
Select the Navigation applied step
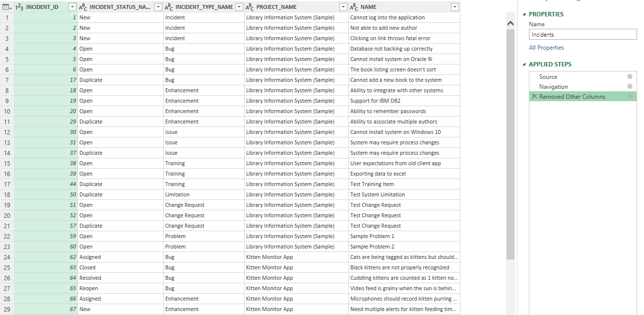[x=582, y=86]
